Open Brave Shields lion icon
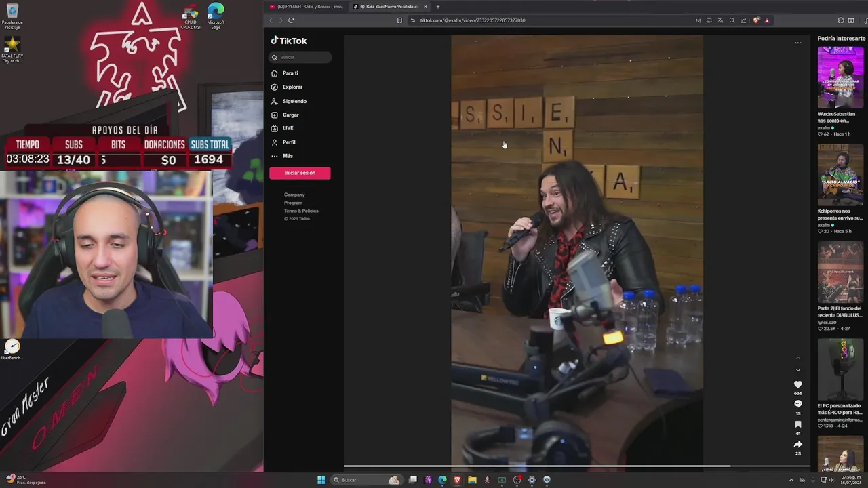868x488 pixels. point(756,20)
